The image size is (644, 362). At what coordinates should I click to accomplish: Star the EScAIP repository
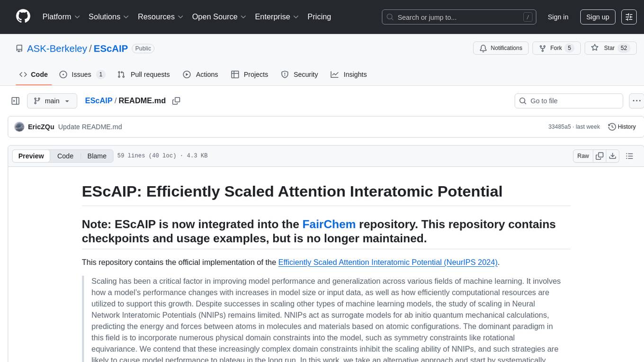[608, 48]
